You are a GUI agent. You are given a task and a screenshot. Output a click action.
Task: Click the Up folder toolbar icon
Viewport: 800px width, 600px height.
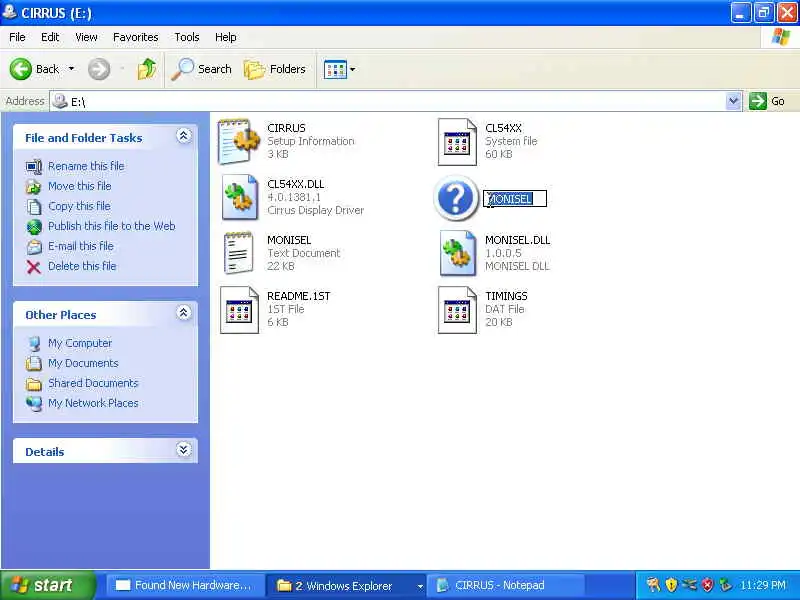click(x=147, y=69)
